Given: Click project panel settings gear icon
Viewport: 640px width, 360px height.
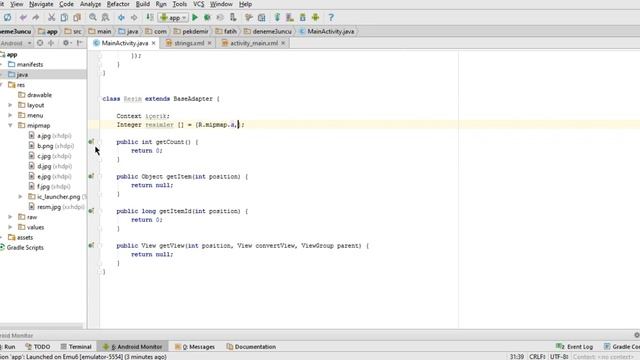Looking at the screenshot, I should [x=66, y=43].
